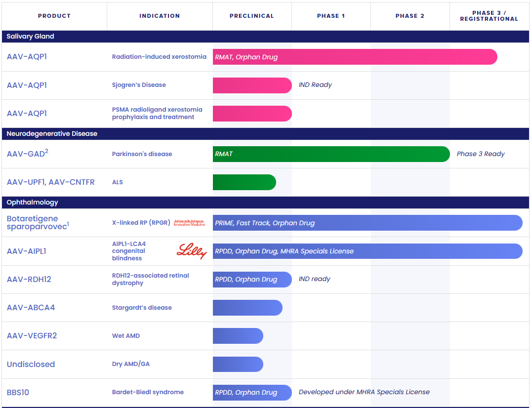Click the Stargardt's disease indication text

click(142, 308)
